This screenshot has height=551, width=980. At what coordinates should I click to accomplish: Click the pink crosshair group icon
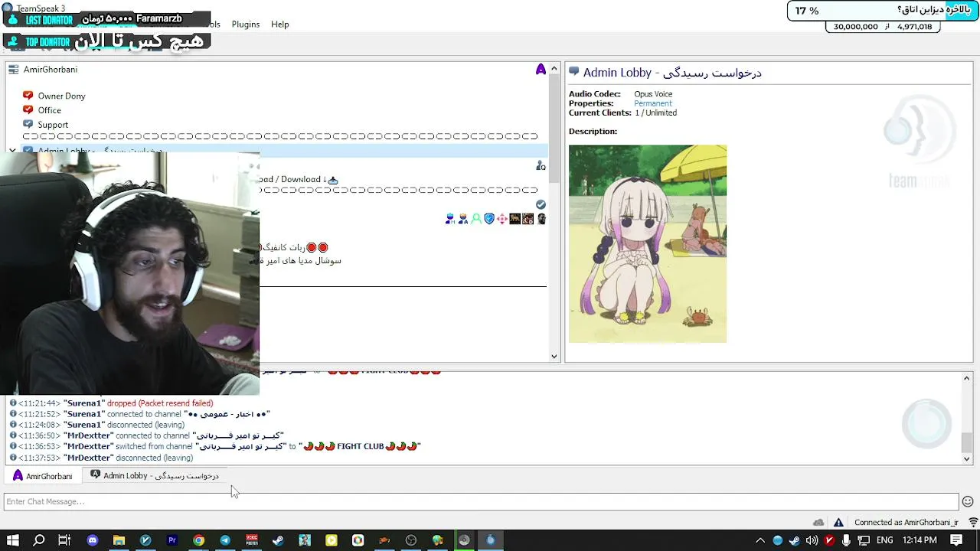click(x=502, y=219)
